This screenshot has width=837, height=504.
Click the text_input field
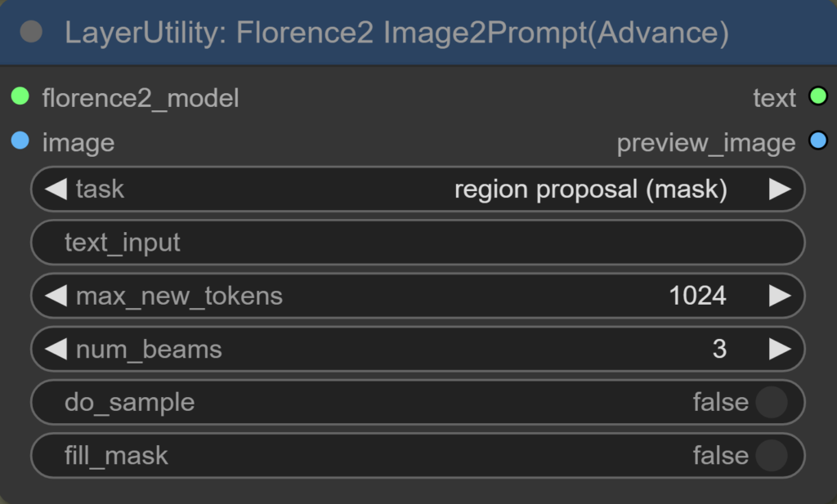(417, 243)
